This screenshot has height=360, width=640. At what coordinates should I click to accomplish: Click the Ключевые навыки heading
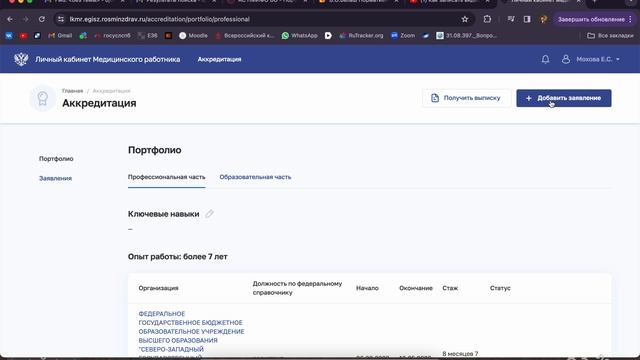pyautogui.click(x=163, y=214)
